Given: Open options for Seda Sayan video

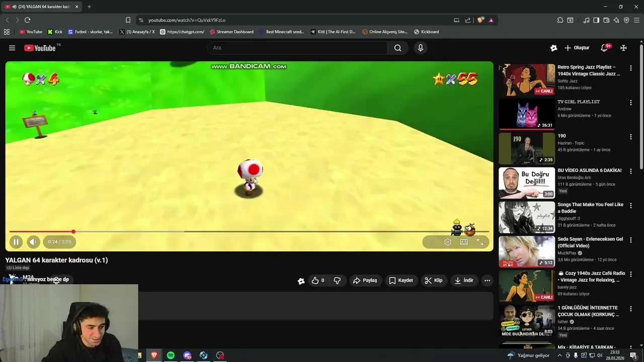Looking at the screenshot, I should tap(630, 240).
